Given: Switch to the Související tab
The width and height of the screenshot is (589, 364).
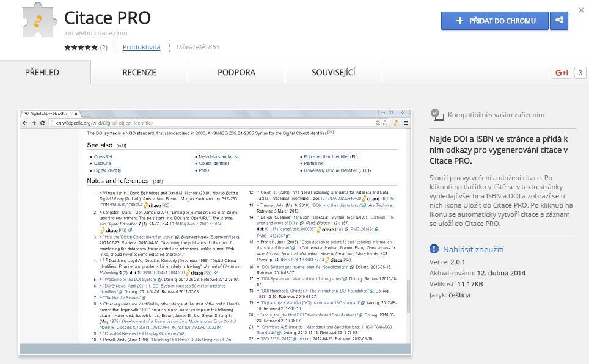Looking at the screenshot, I should 333,72.
